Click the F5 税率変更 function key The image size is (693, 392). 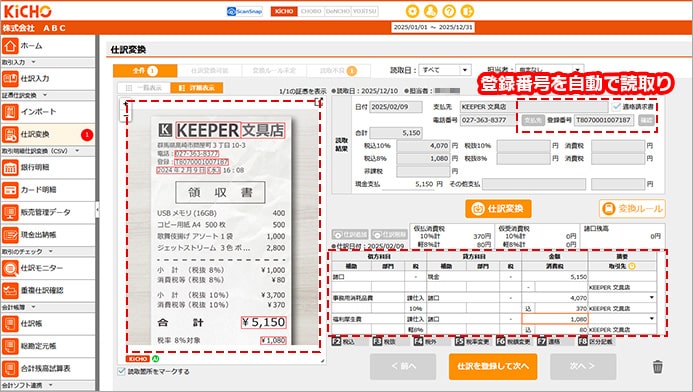(x=472, y=342)
